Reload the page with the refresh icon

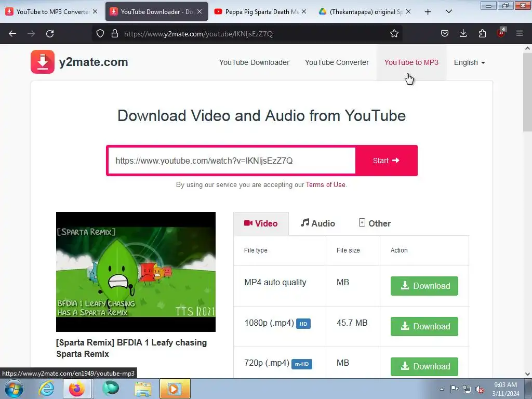tap(50, 34)
